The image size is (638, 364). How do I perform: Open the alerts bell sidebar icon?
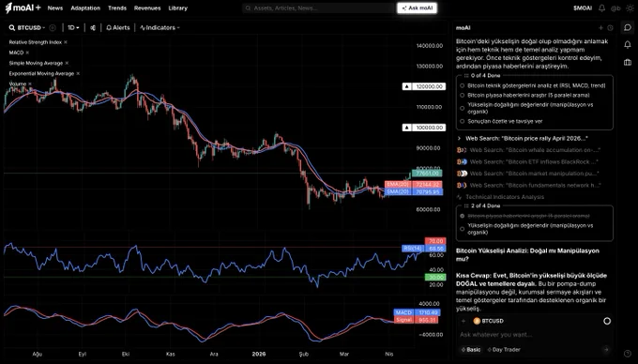[628, 45]
